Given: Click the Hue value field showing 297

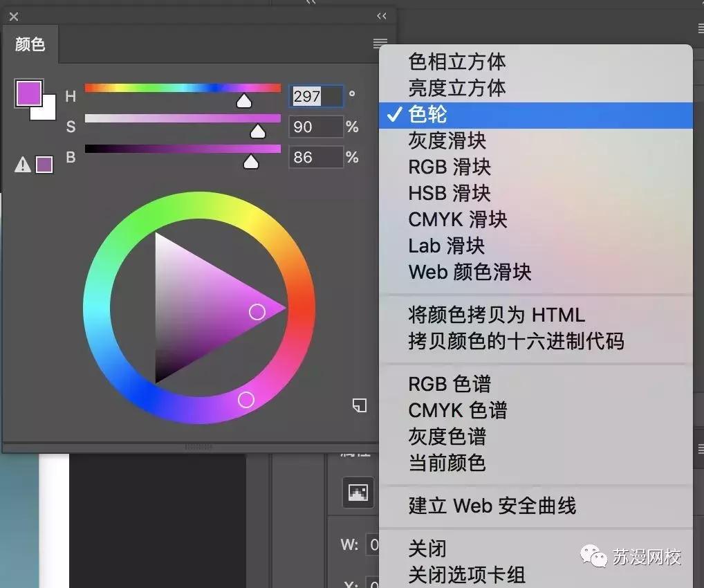Looking at the screenshot, I should (x=315, y=96).
